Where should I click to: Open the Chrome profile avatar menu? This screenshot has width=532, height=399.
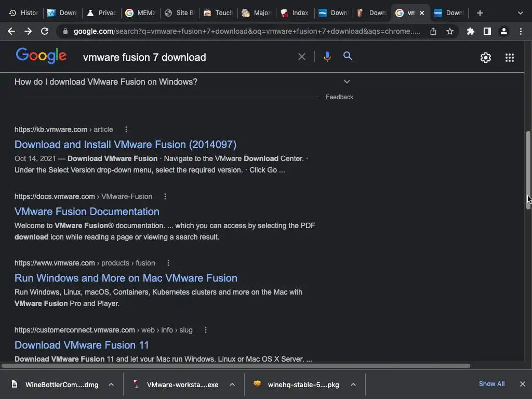click(x=504, y=31)
